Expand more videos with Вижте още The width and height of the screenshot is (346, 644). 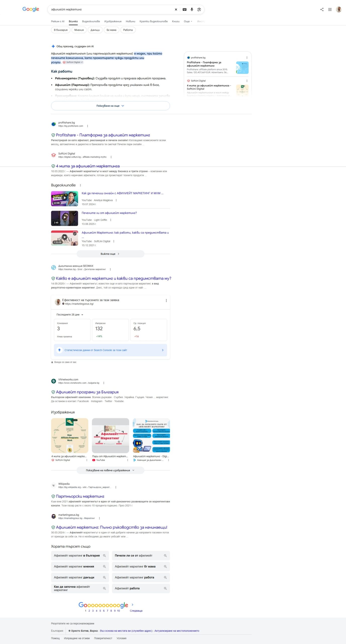click(110, 254)
